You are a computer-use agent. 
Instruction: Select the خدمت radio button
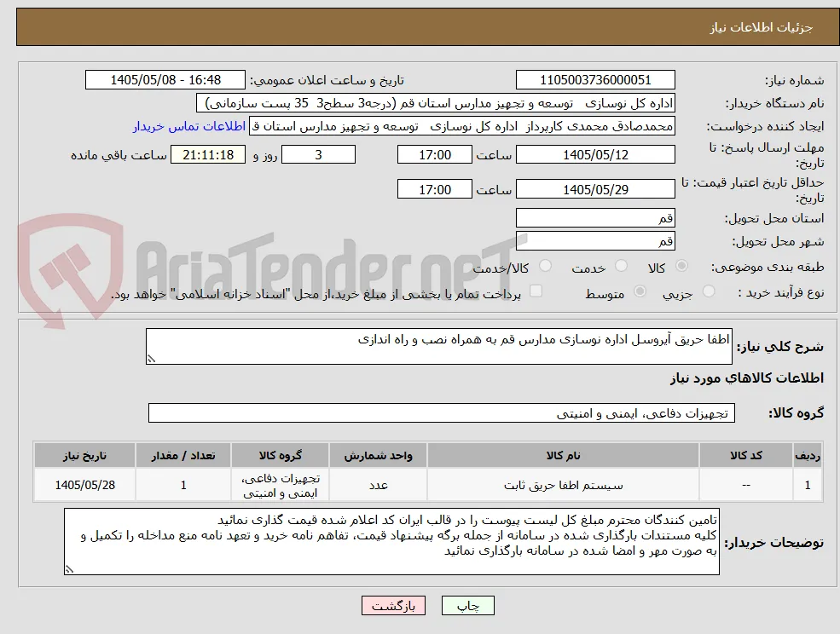point(622,266)
